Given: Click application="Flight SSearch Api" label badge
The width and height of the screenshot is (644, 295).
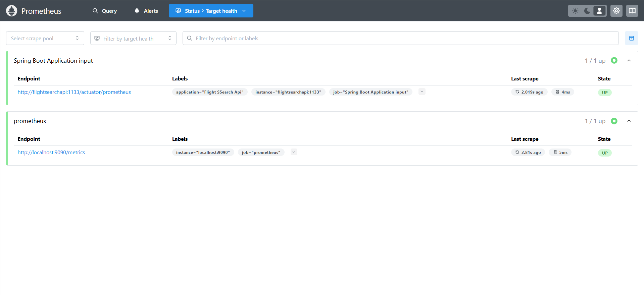Looking at the screenshot, I should (210, 92).
